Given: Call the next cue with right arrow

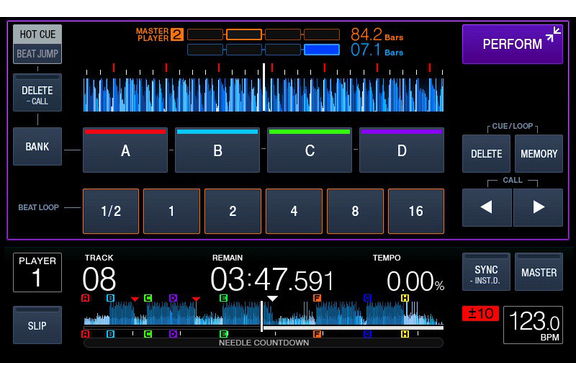Looking at the screenshot, I should tap(538, 207).
